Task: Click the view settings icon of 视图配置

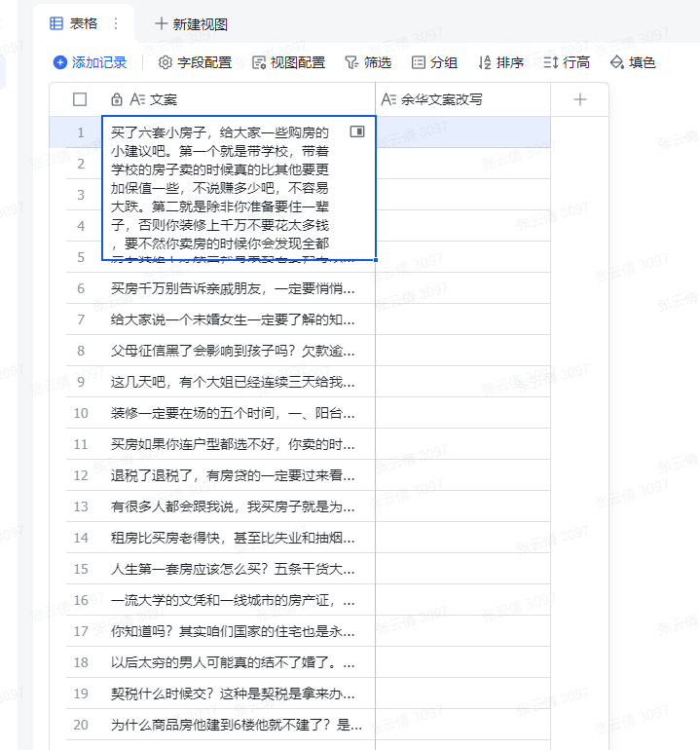Action: click(x=259, y=62)
